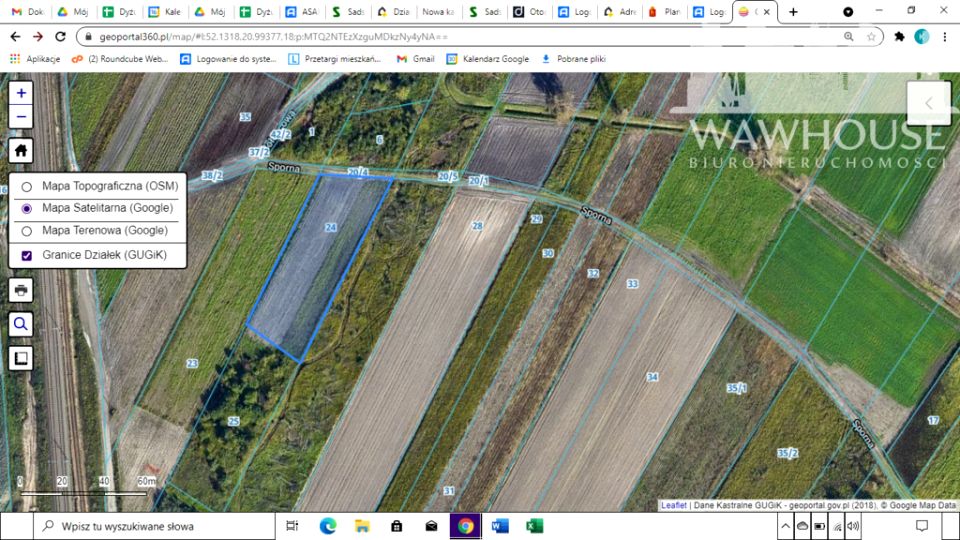
Task: Click the home icon on map toolbar
Action: [21, 151]
